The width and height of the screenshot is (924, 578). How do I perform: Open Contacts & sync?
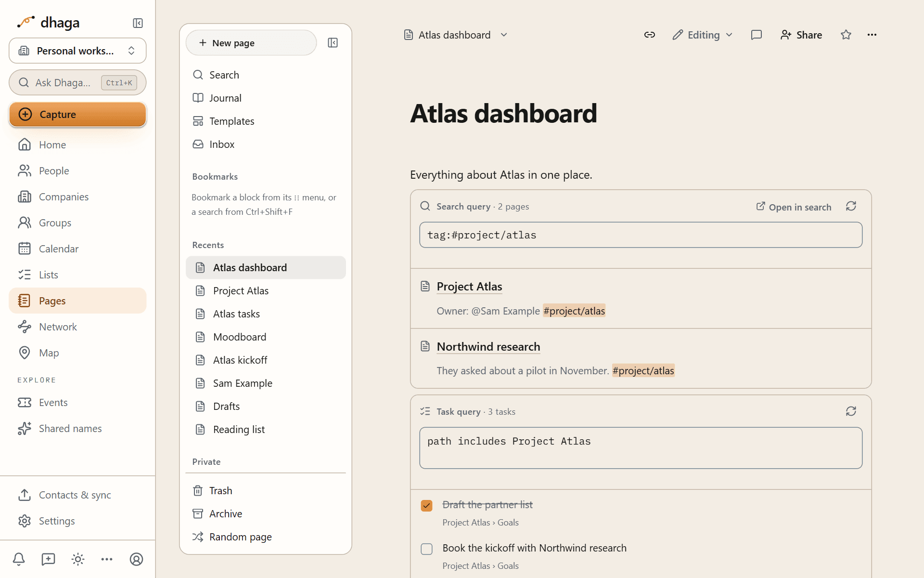(77, 495)
